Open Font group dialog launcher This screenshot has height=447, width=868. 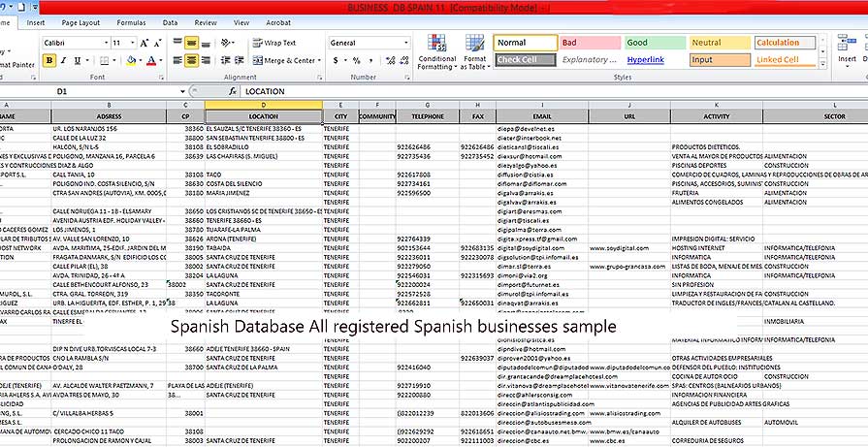[x=161, y=78]
